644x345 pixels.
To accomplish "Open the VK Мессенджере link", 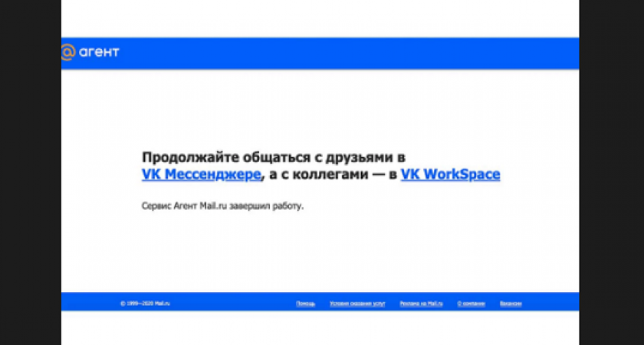I will point(201,175).
